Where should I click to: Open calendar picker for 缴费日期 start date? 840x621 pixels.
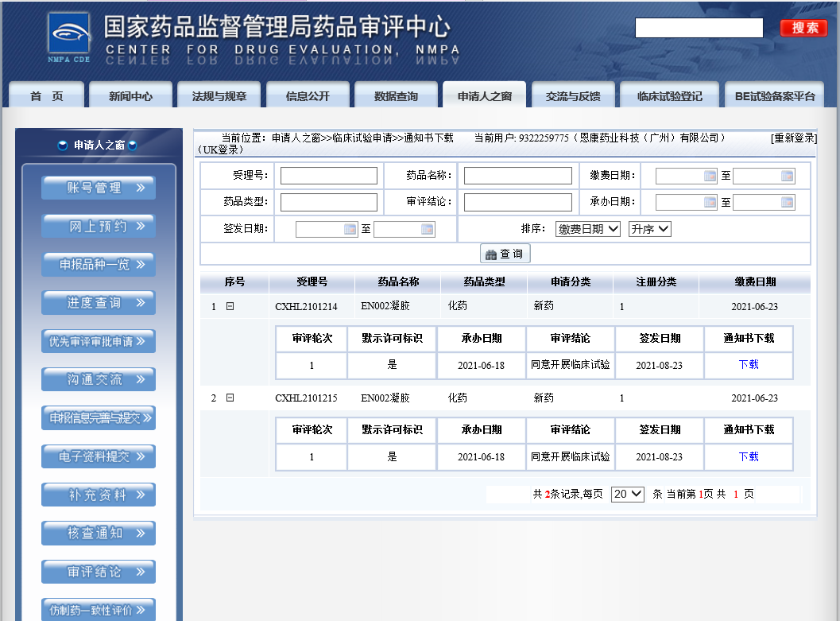point(710,177)
